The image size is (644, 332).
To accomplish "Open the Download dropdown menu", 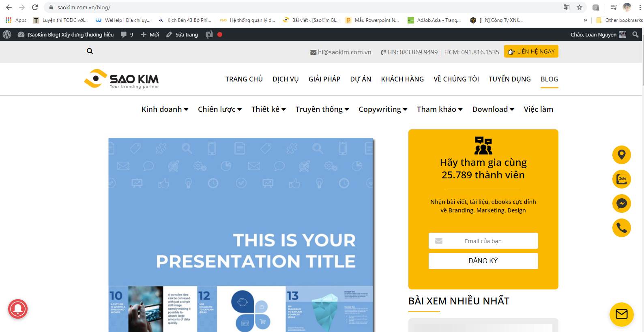I will [493, 109].
